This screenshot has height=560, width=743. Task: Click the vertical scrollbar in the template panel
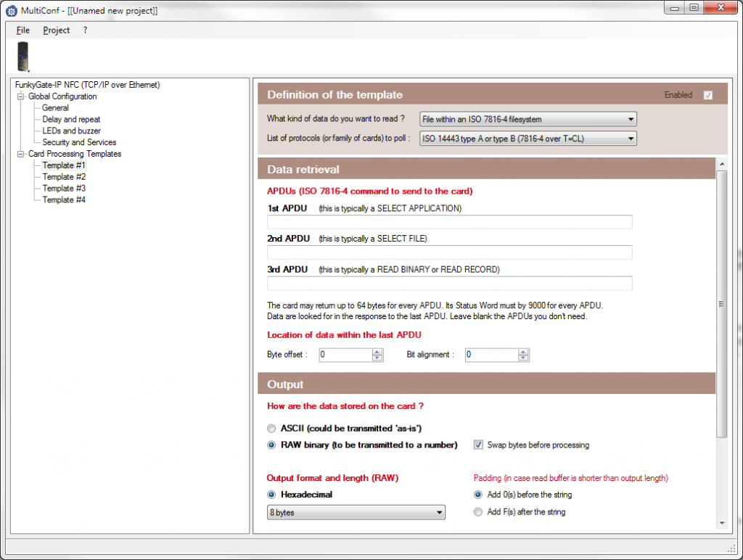721,304
